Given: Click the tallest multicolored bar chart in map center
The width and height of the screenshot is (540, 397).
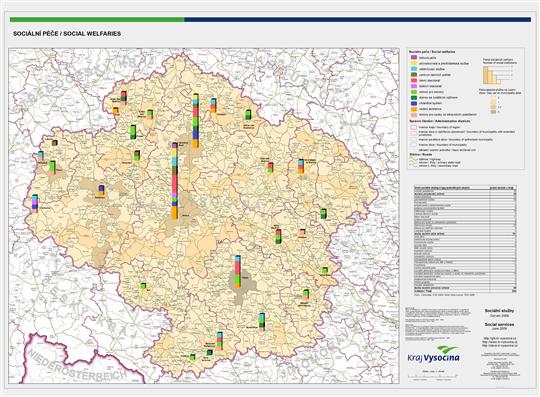Looking at the screenshot, I should click(x=175, y=181).
